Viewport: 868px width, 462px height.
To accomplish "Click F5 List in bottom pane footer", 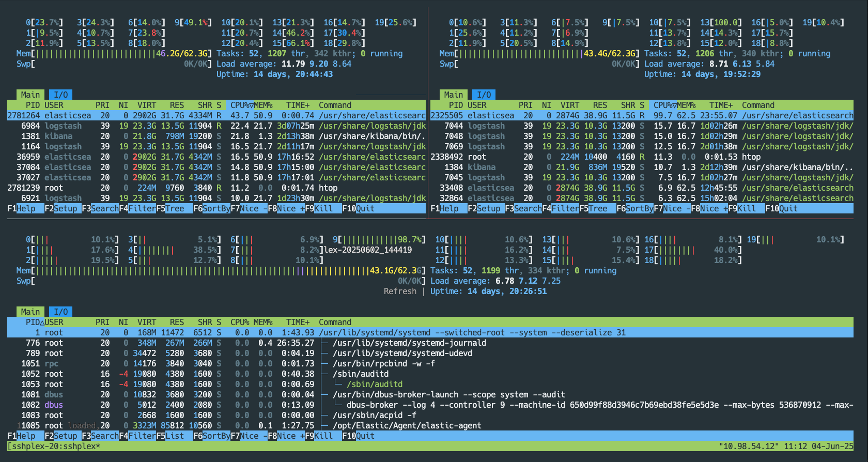I will pyautogui.click(x=175, y=436).
